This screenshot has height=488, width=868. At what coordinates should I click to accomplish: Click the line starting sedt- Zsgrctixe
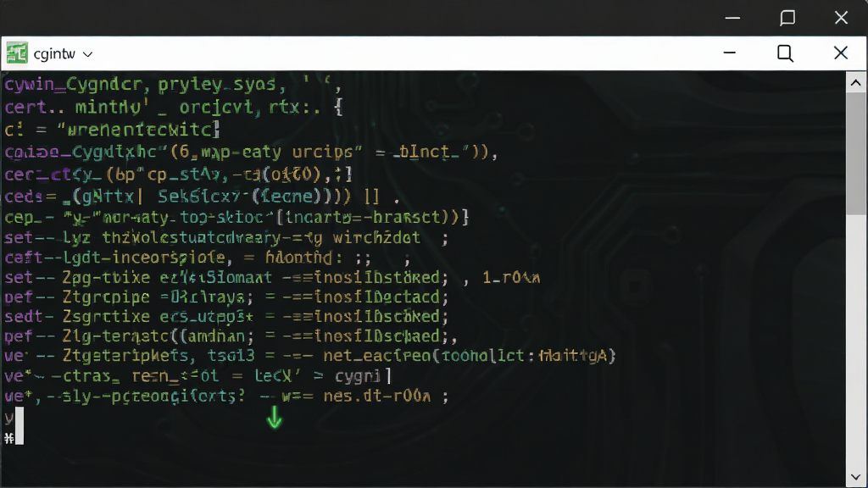(x=225, y=317)
